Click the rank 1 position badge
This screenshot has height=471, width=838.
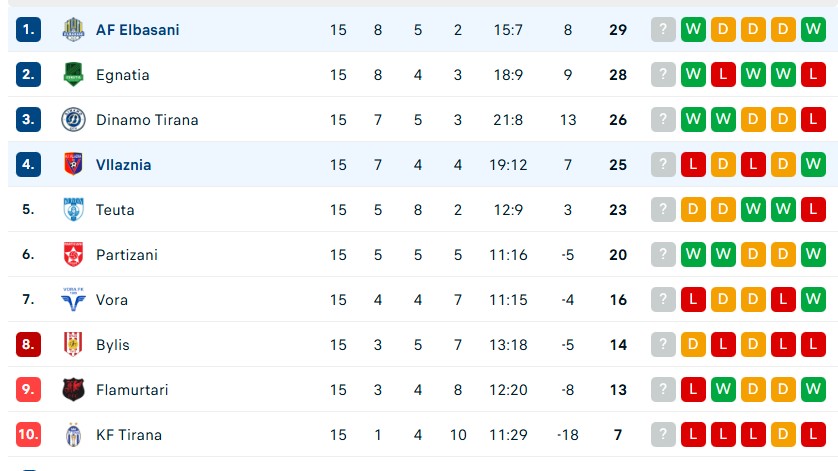[x=28, y=30]
